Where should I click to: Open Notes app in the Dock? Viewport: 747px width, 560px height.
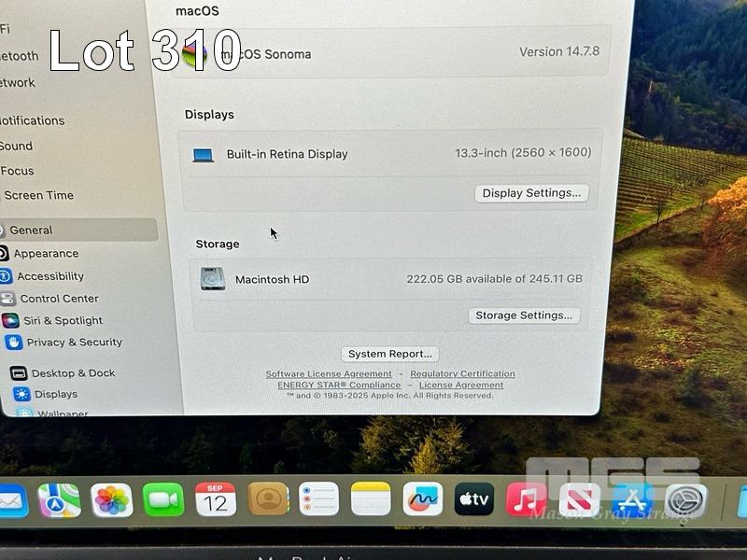click(371, 500)
